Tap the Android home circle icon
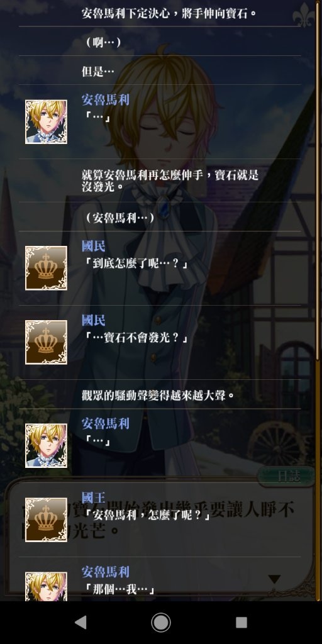 pos(161,623)
